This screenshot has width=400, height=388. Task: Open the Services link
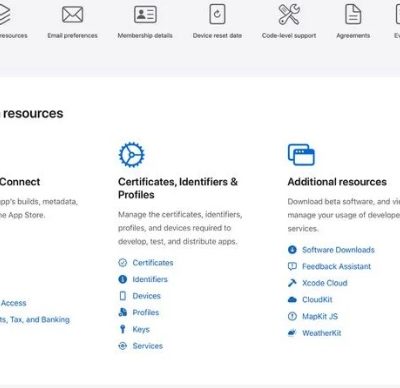point(148,346)
